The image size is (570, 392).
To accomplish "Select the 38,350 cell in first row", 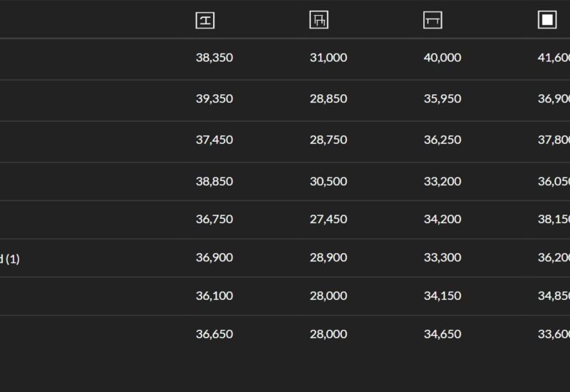I will coord(214,58).
